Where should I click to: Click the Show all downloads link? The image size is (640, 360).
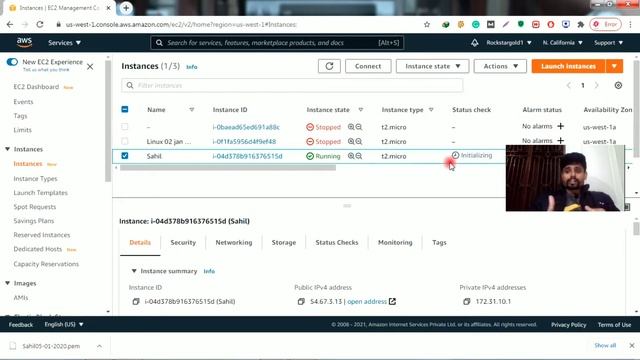click(605, 345)
